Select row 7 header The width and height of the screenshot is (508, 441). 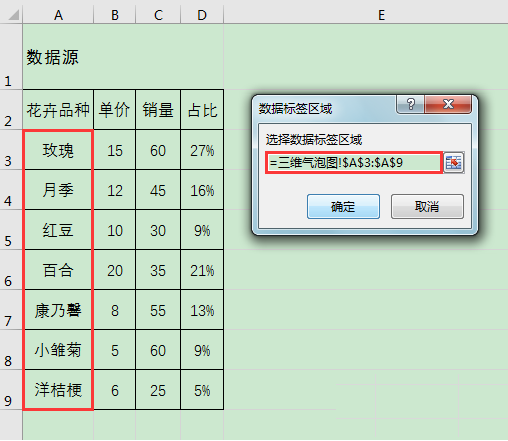tap(11, 310)
